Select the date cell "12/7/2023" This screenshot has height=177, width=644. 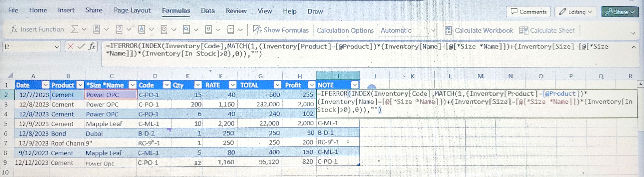point(33,95)
